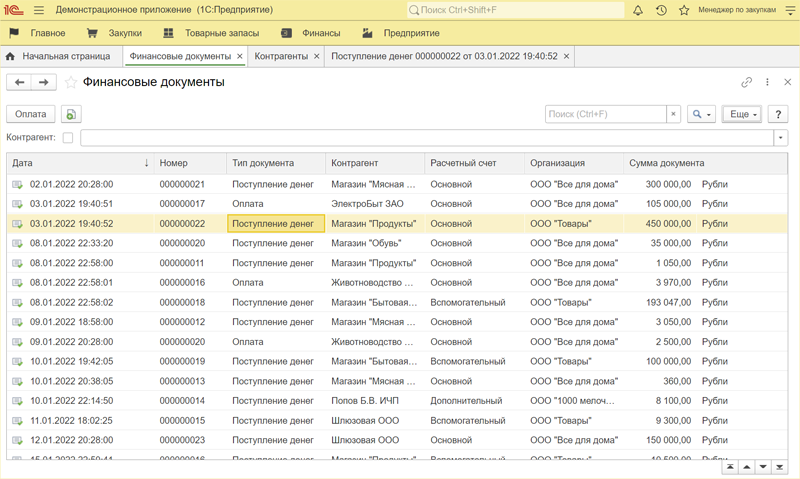Add Финансовые документы to favorites star
The height and width of the screenshot is (479, 800).
(71, 83)
